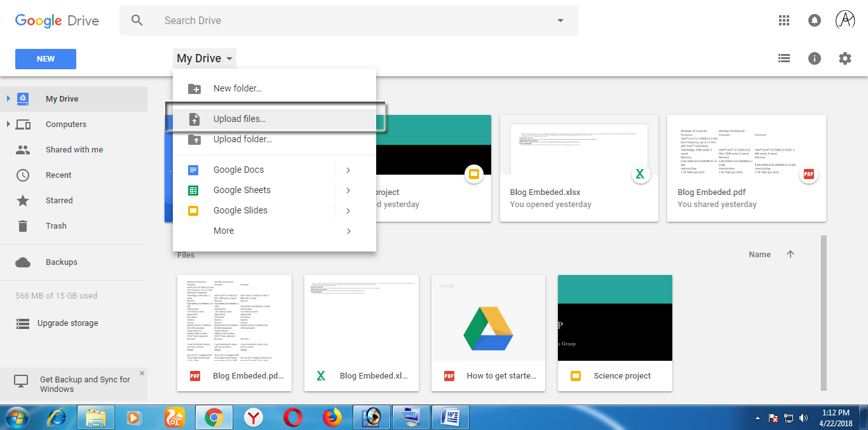Viewport: 868px width, 430px height.
Task: Open the Settings gear
Action: [x=845, y=58]
